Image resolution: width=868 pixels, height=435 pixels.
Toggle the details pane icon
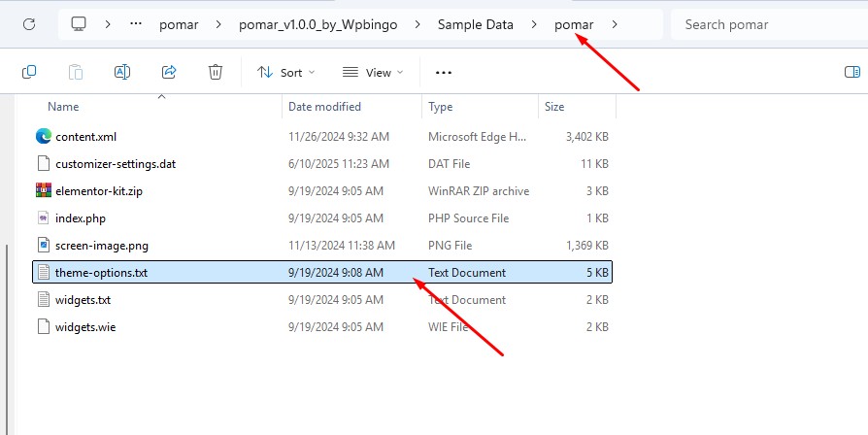point(851,72)
